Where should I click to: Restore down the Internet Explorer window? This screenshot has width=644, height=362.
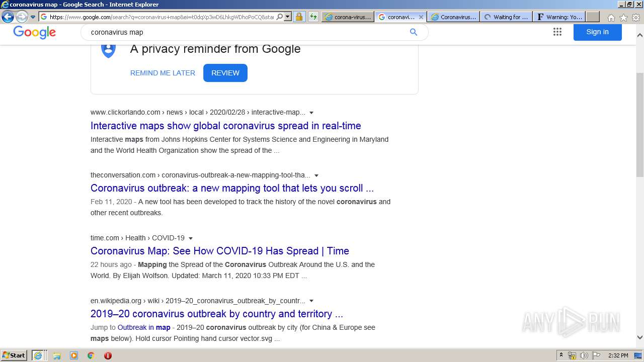[629, 5]
